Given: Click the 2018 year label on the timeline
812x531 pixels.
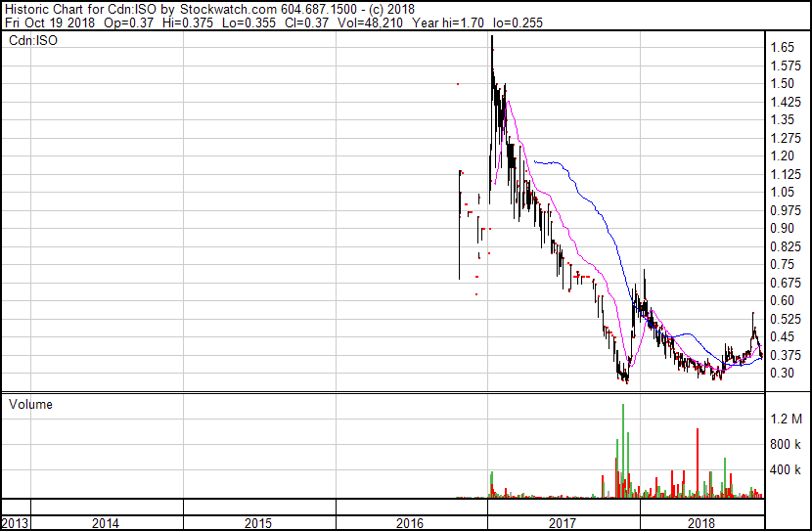Looking at the screenshot, I should click(701, 523).
